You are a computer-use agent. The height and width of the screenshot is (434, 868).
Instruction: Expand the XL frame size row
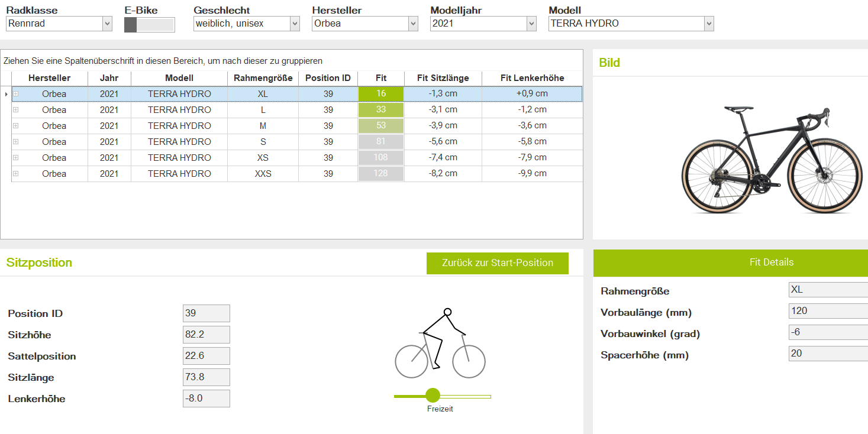(x=16, y=94)
